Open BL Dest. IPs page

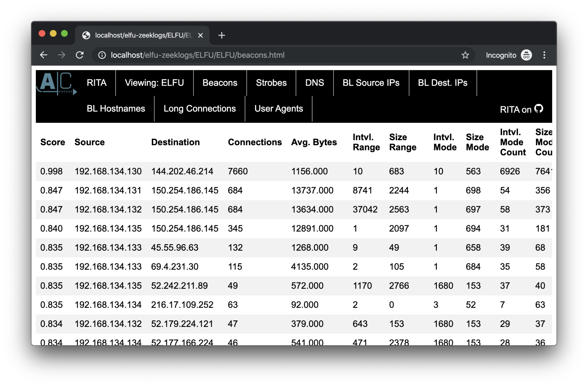click(x=443, y=83)
